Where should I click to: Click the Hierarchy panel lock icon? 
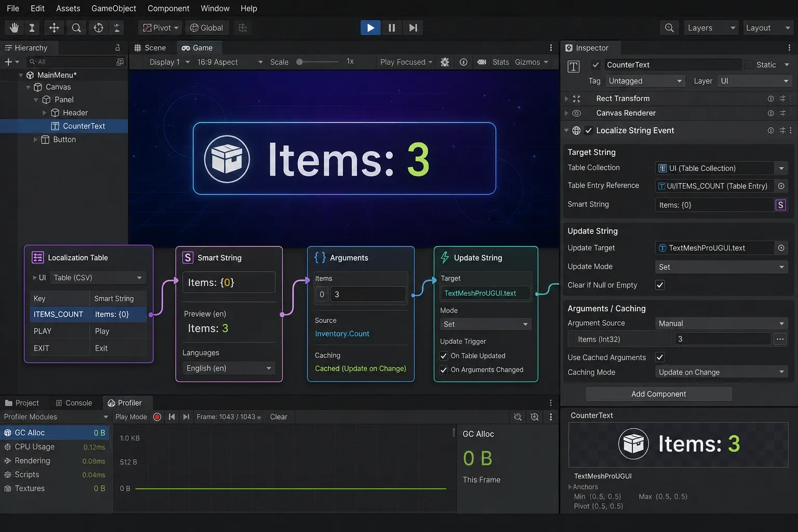[117, 47]
